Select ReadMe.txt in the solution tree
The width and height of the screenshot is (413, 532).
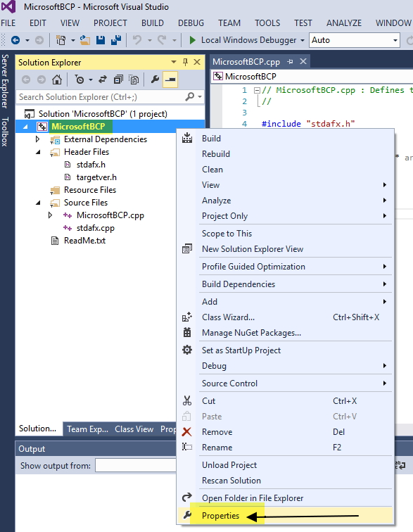point(84,241)
